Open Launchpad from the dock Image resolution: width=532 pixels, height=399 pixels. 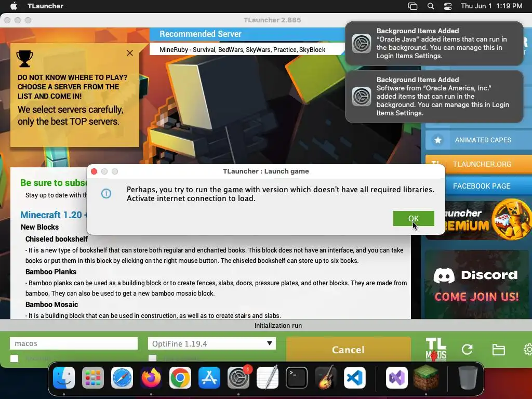point(93,378)
